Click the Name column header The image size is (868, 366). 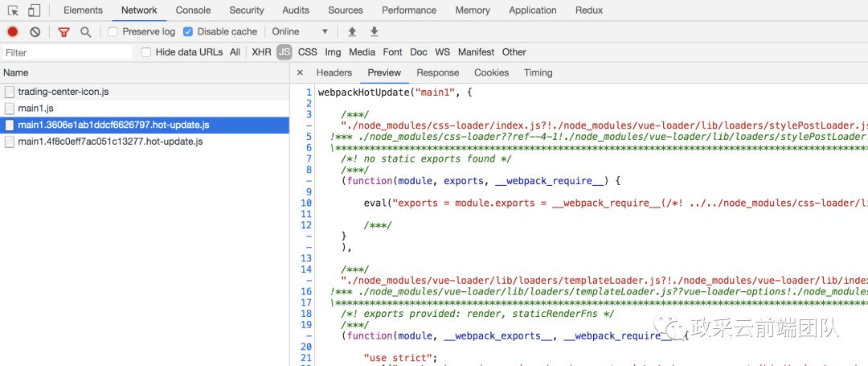click(x=144, y=72)
